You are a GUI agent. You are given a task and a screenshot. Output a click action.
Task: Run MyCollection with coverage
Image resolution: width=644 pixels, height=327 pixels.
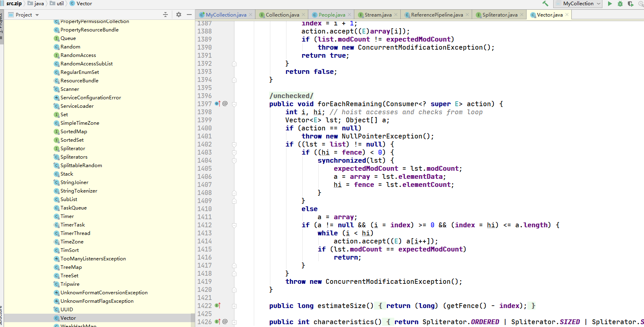click(x=631, y=4)
